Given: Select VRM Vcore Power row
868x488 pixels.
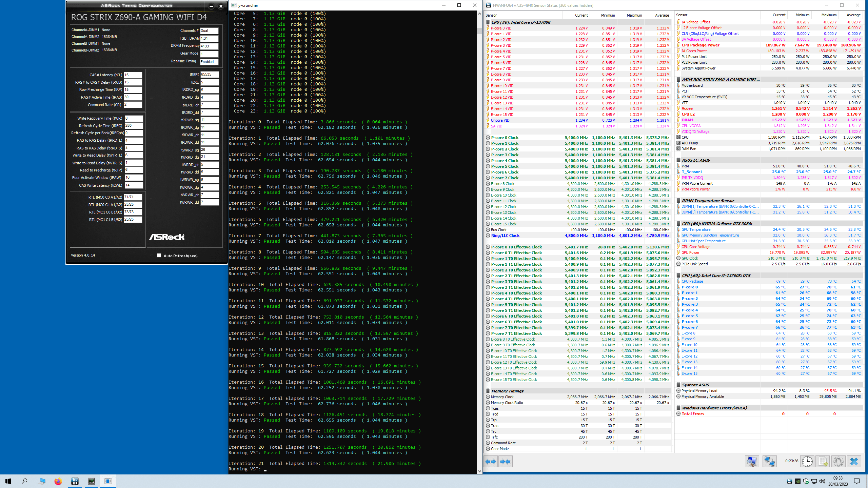Looking at the screenshot, I should 769,189.
